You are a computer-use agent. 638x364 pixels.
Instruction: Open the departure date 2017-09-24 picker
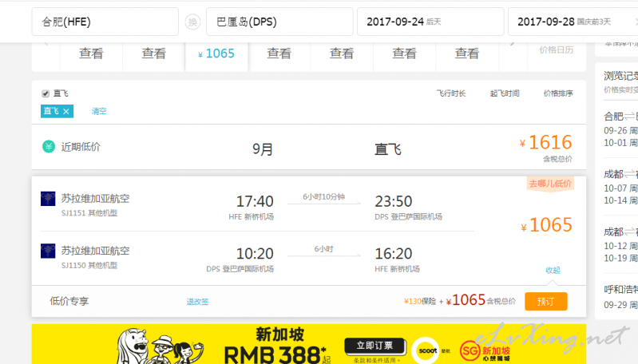(x=430, y=22)
